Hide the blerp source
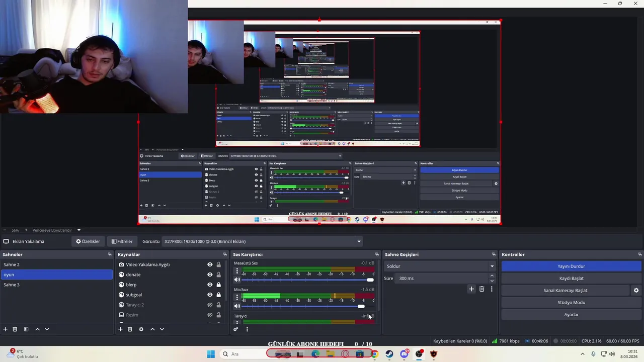This screenshot has height=362, width=644. pyautogui.click(x=210, y=285)
